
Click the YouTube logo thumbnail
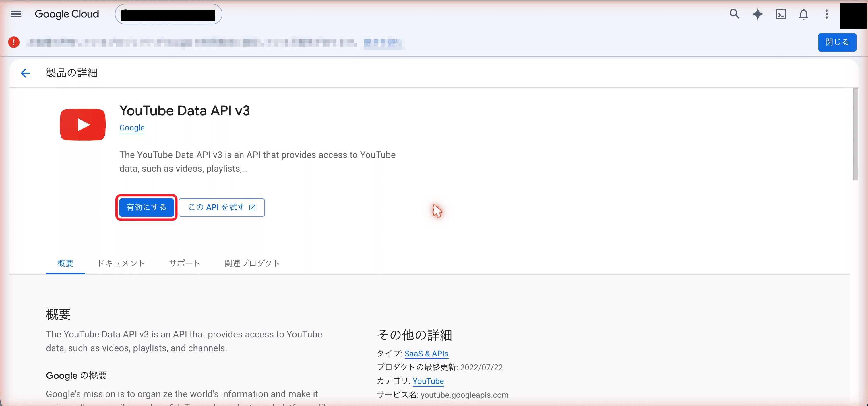[x=83, y=124]
